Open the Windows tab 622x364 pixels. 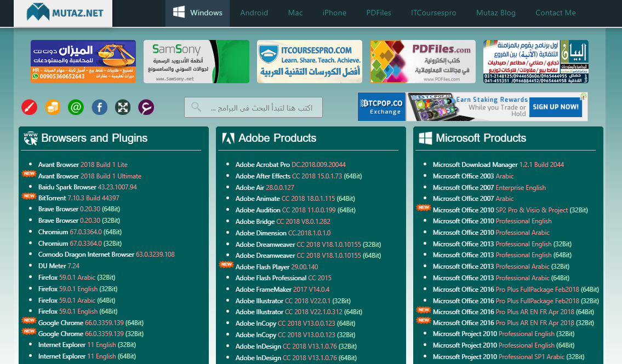pyautogui.click(x=197, y=13)
